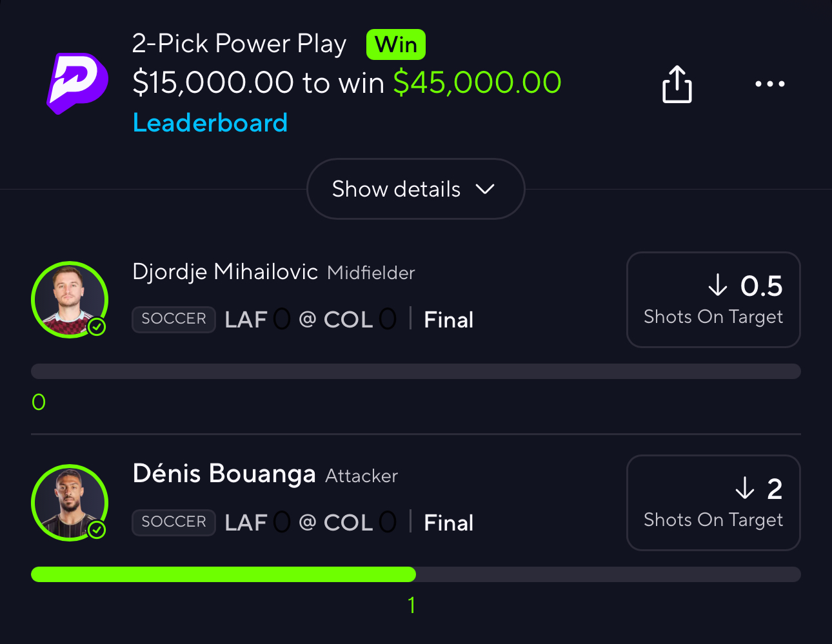Open the Leaderboard link
Screen dimensions: 832x644
pyautogui.click(x=210, y=122)
